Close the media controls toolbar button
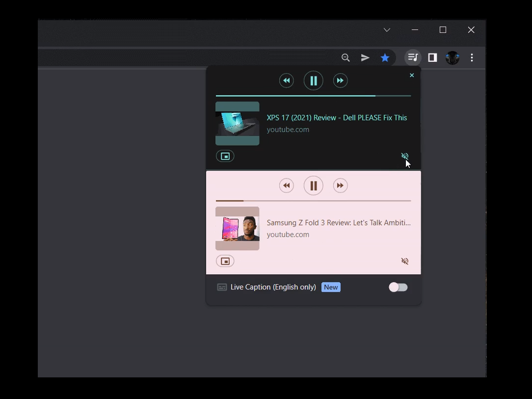The width and height of the screenshot is (532, 399). click(x=413, y=57)
